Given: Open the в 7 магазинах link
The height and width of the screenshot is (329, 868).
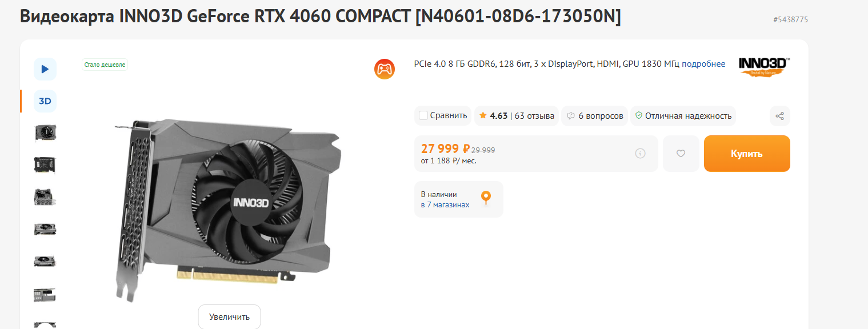Looking at the screenshot, I should (445, 204).
